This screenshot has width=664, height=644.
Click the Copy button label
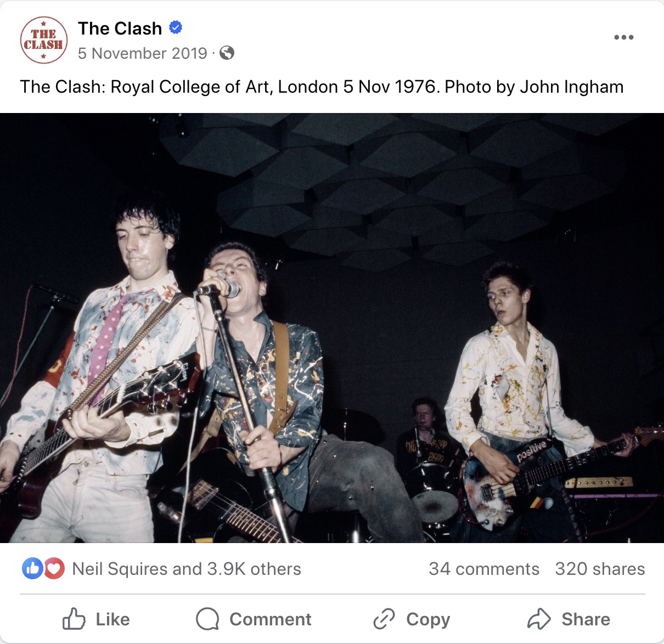[428, 620]
